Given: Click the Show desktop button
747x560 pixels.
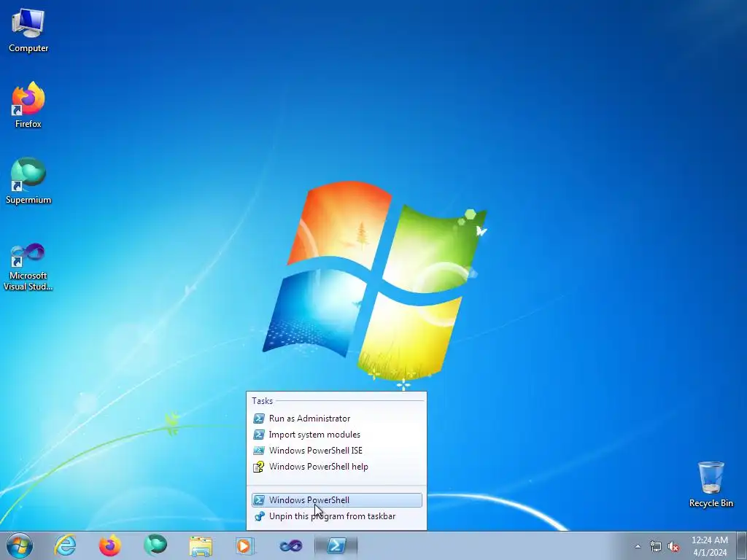Looking at the screenshot, I should click(x=741, y=545).
